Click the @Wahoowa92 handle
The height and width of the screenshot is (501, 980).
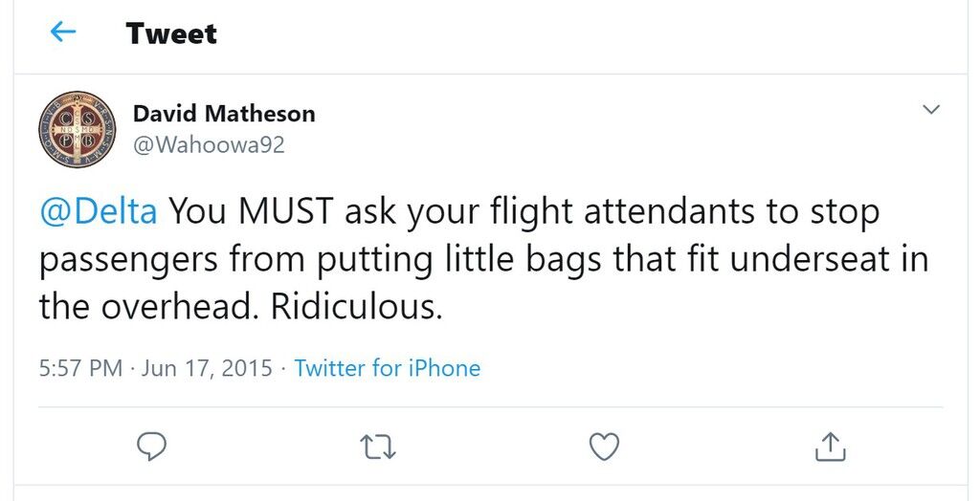209,145
